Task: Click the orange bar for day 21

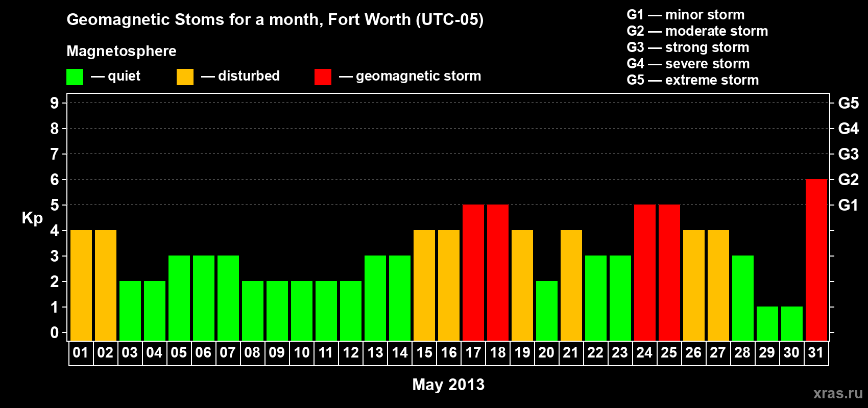Action: coord(571,286)
